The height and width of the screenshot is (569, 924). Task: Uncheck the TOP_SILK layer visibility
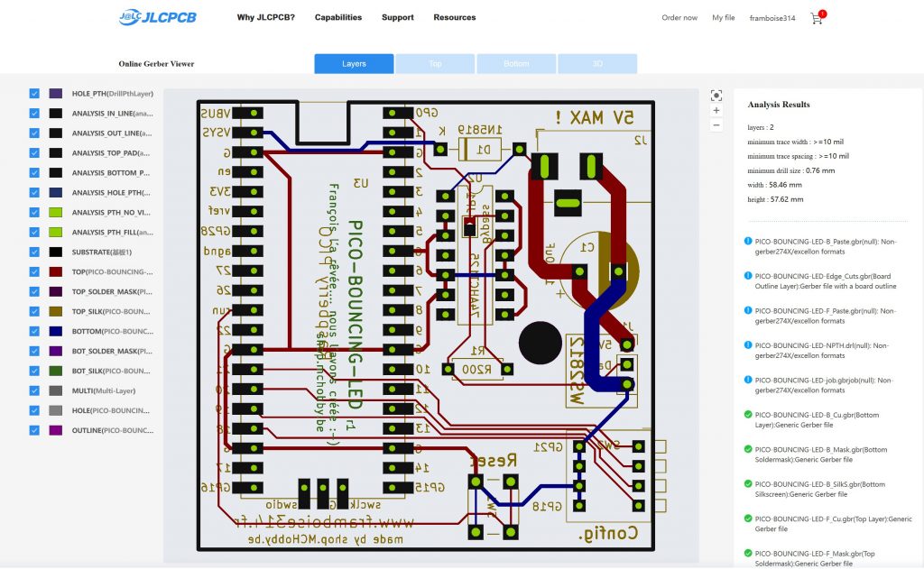[34, 311]
